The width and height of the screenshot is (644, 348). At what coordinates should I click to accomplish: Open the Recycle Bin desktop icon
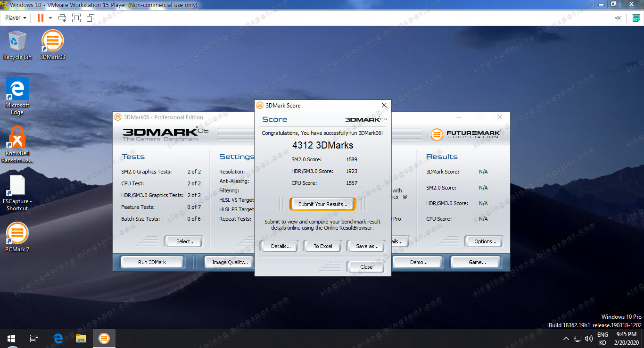(x=17, y=45)
